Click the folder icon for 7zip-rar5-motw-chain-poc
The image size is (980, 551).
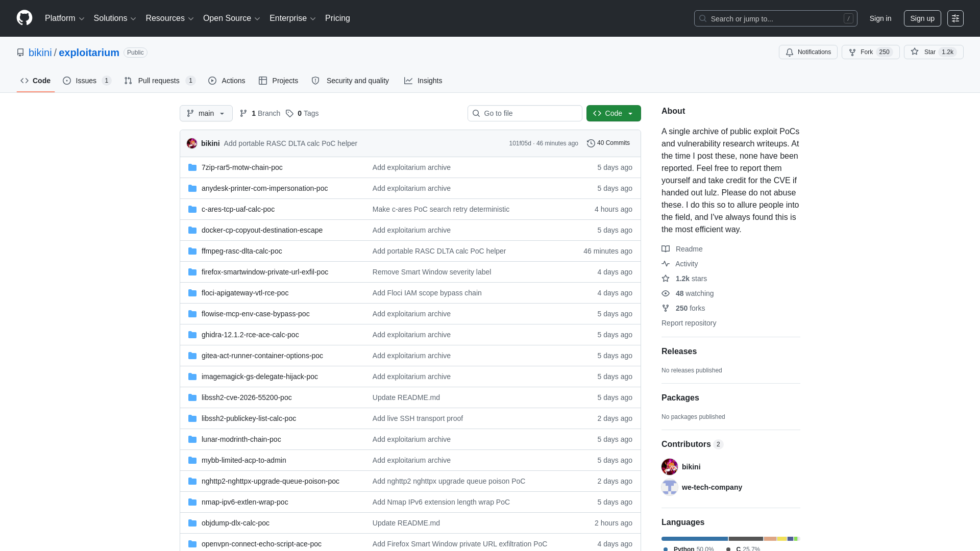click(x=192, y=167)
